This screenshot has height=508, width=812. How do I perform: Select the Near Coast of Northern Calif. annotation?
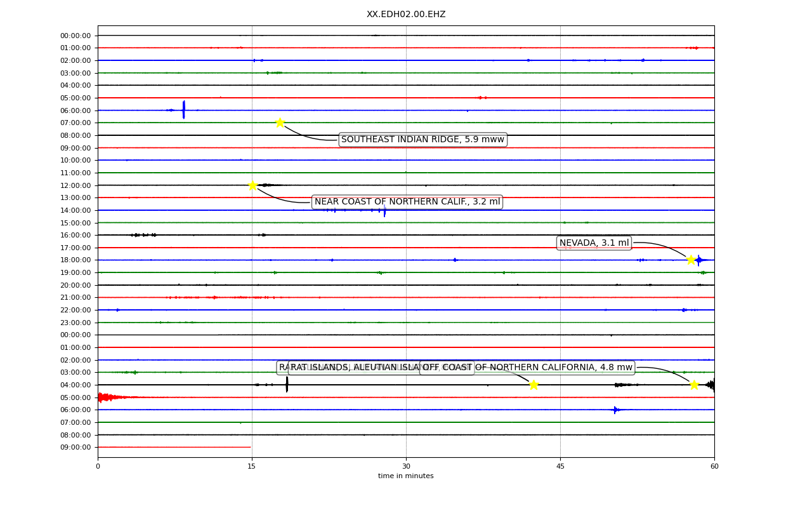click(x=407, y=202)
